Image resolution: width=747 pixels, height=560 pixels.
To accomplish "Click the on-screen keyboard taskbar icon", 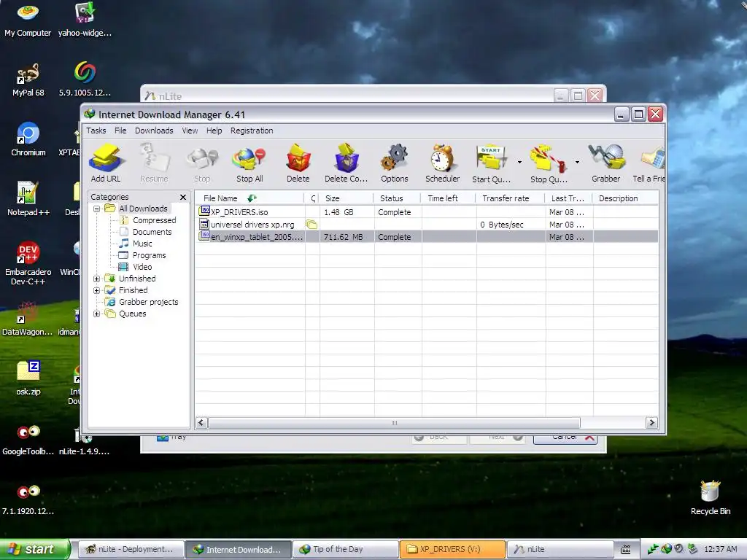I will 625,550.
